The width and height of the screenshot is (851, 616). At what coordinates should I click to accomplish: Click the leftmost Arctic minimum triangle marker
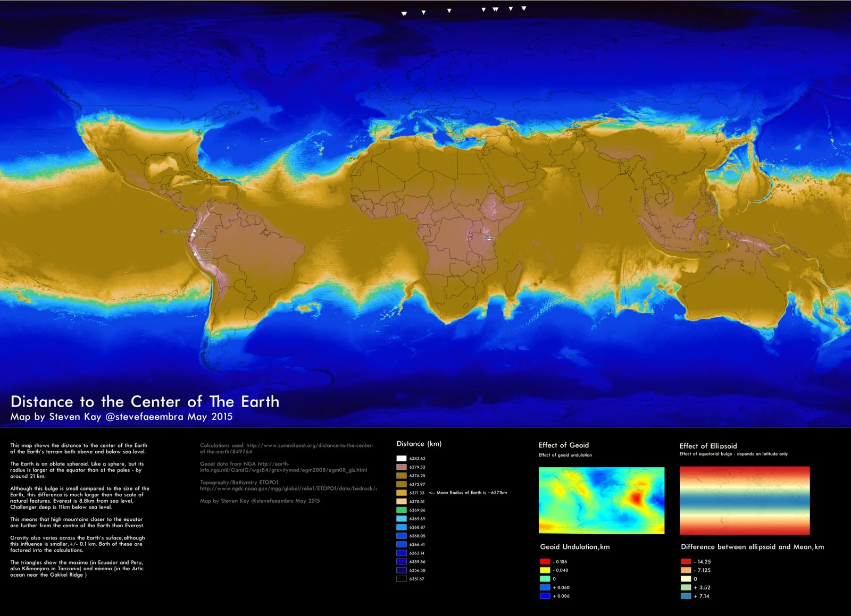[x=404, y=14]
